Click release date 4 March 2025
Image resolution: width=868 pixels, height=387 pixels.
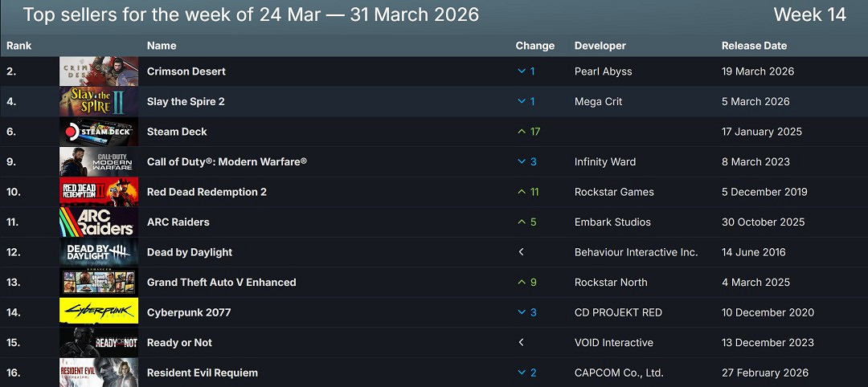(755, 282)
